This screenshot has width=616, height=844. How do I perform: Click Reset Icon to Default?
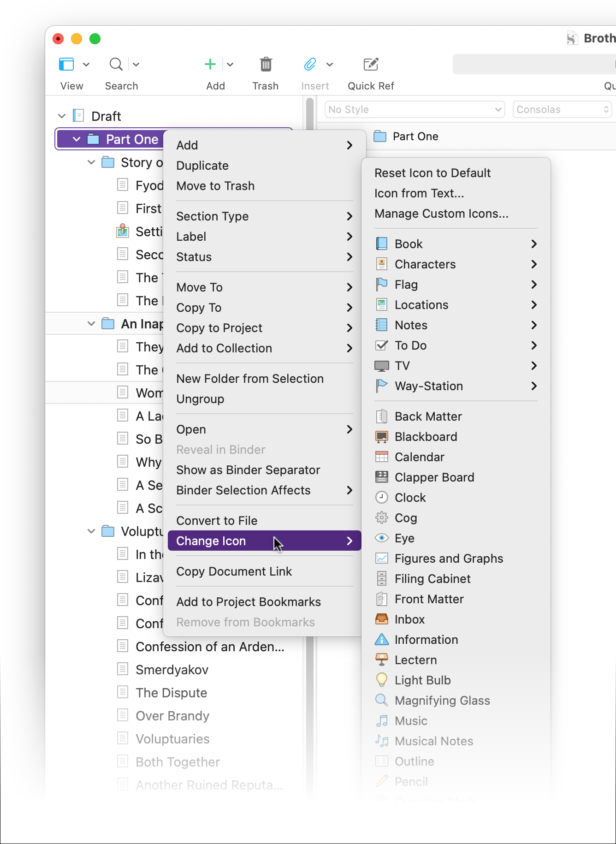(x=432, y=173)
